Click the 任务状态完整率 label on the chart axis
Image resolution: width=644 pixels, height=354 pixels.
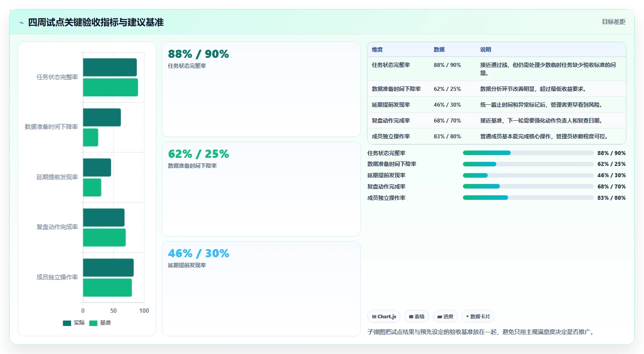[57, 77]
